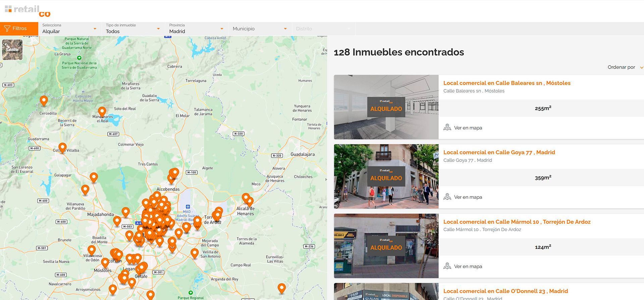Expand the Provincia Madrid dropdown
The image size is (644, 300).
coord(196,29)
